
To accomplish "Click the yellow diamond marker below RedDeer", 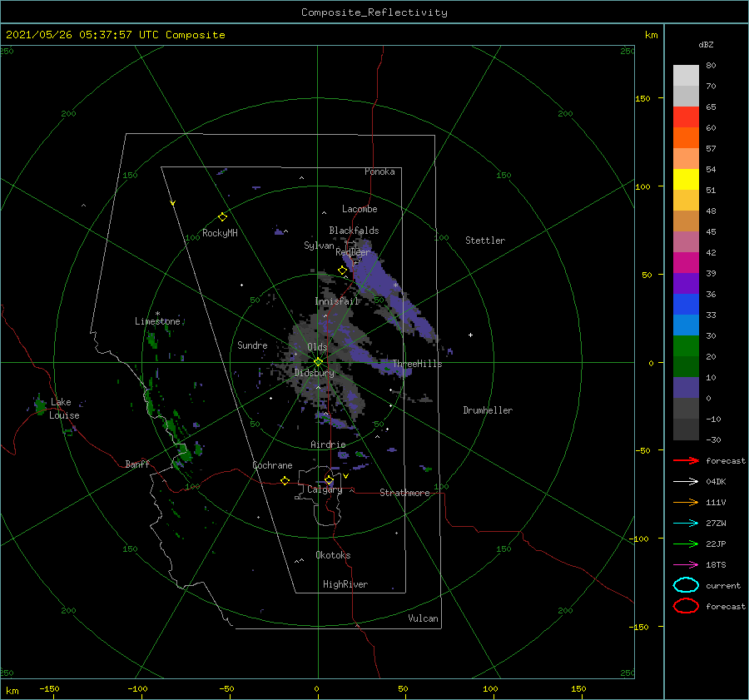I will tap(342, 271).
